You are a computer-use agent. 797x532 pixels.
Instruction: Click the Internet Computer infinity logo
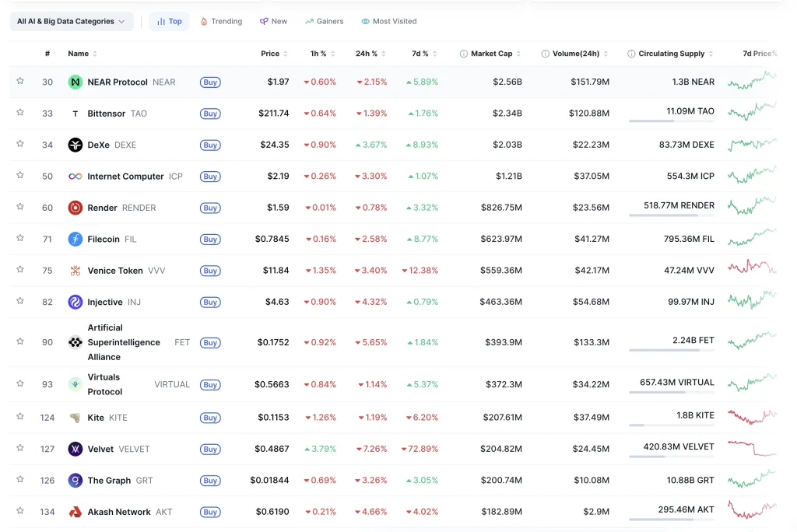pos(75,177)
